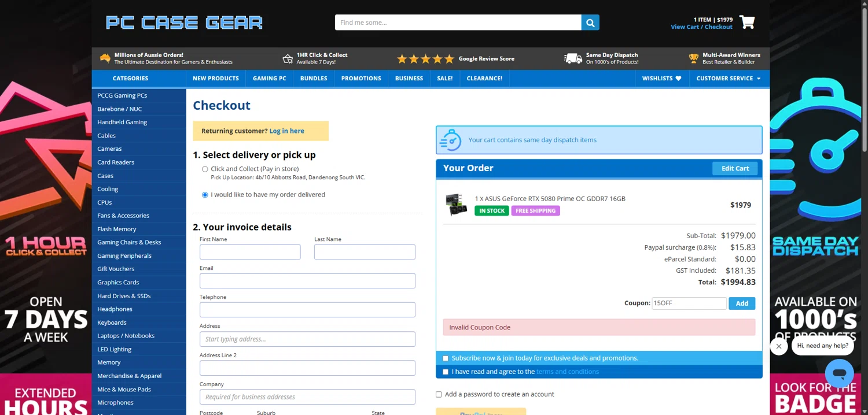Click the 1HR Click & Collect box icon
The height and width of the screenshot is (415, 868).
click(288, 58)
